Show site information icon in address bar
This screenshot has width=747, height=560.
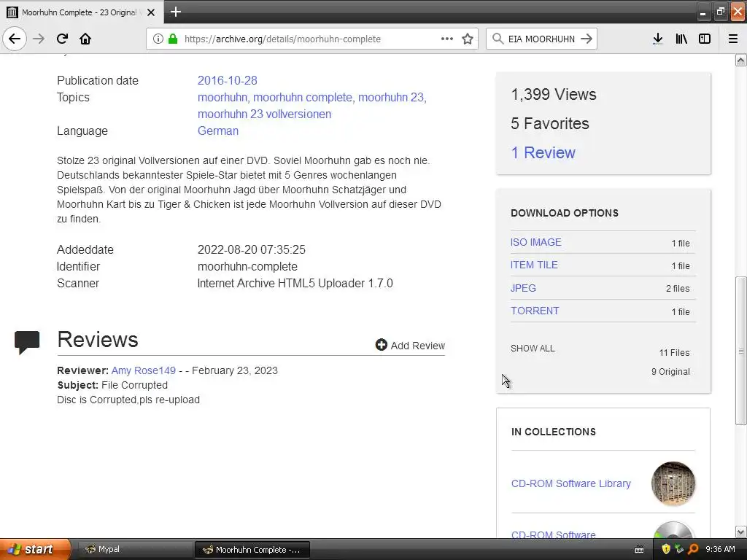[158, 39]
